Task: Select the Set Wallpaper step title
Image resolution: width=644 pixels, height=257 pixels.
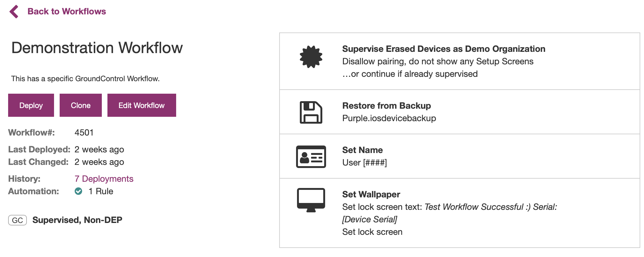Action: click(x=371, y=195)
